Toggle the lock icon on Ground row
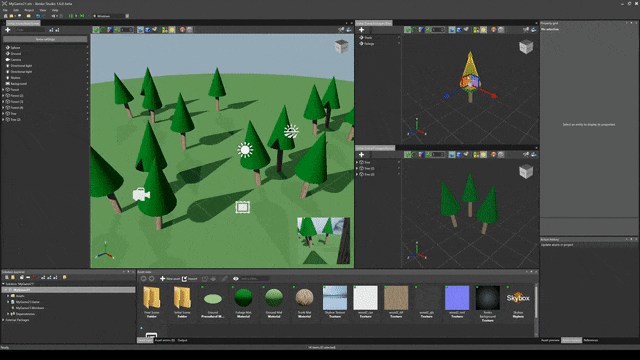The width and height of the screenshot is (640, 360). [x=87, y=53]
